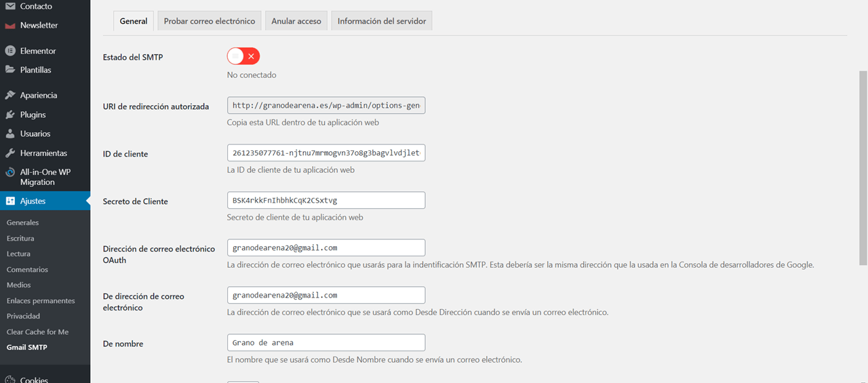
Task: Open the Probar correo electrónico tab
Action: (x=210, y=21)
